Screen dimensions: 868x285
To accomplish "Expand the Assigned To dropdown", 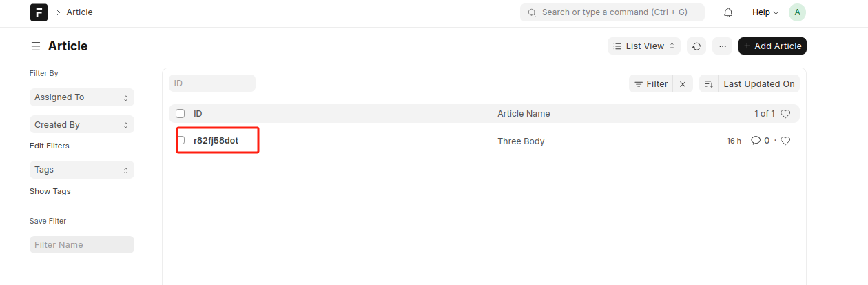I will pyautogui.click(x=82, y=97).
